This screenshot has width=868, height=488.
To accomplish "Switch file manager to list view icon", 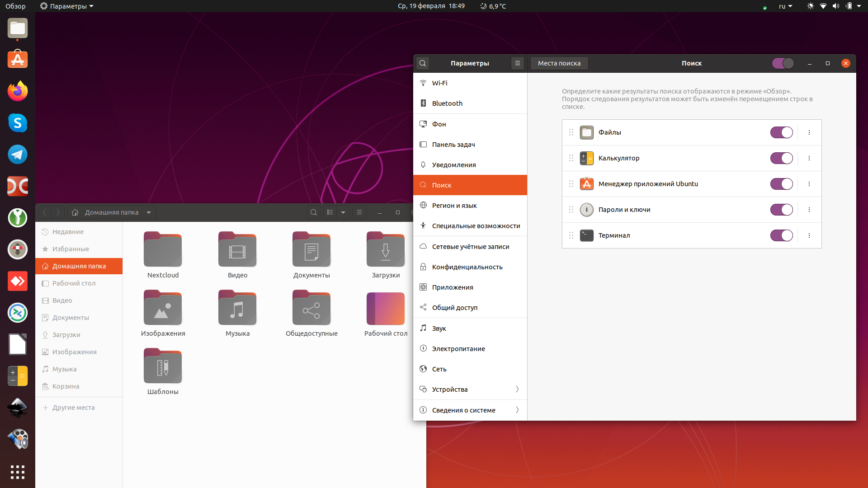I will 330,212.
